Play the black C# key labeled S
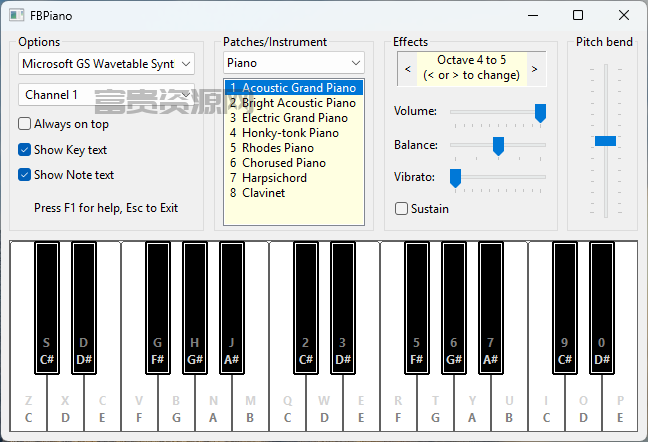This screenshot has height=442, width=648. coord(47,308)
